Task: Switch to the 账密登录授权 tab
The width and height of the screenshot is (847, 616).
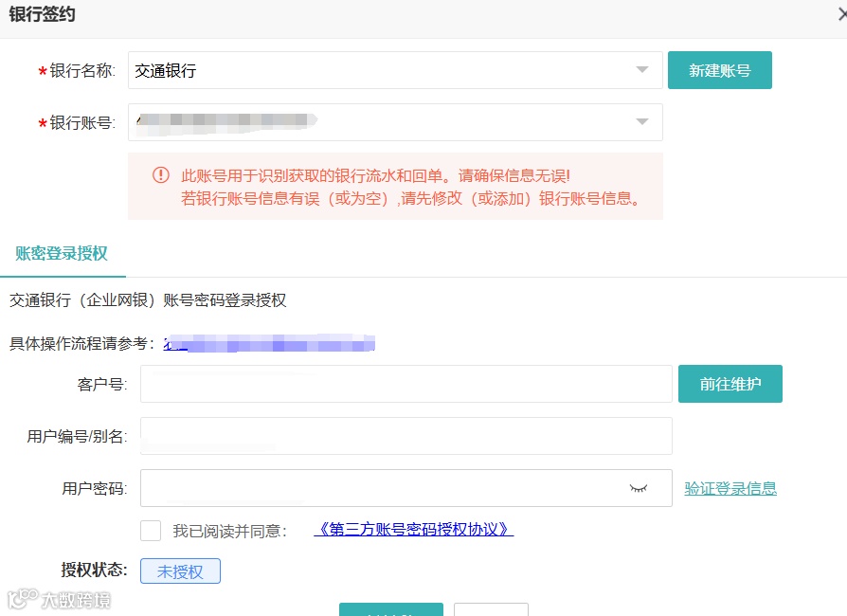Action: (62, 253)
